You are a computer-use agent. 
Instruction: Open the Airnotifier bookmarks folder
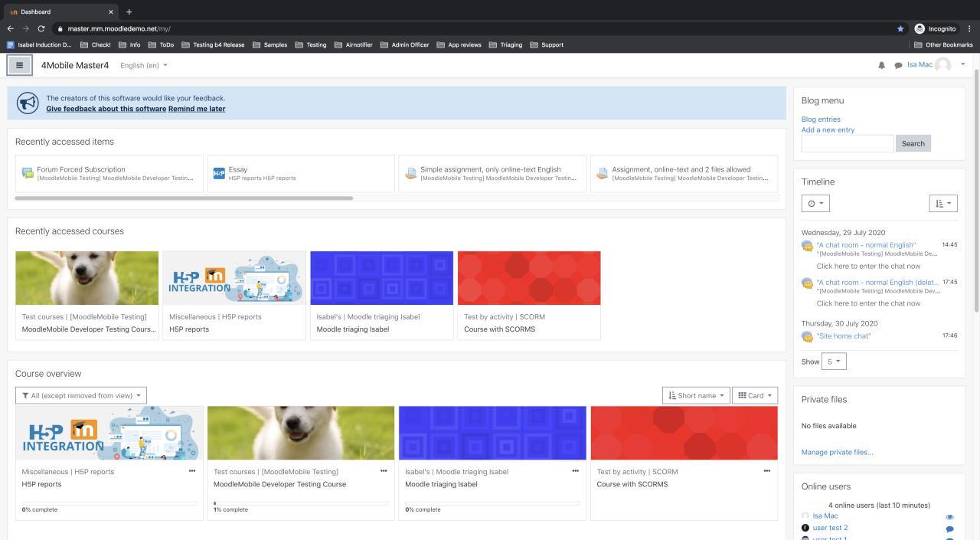coord(353,44)
